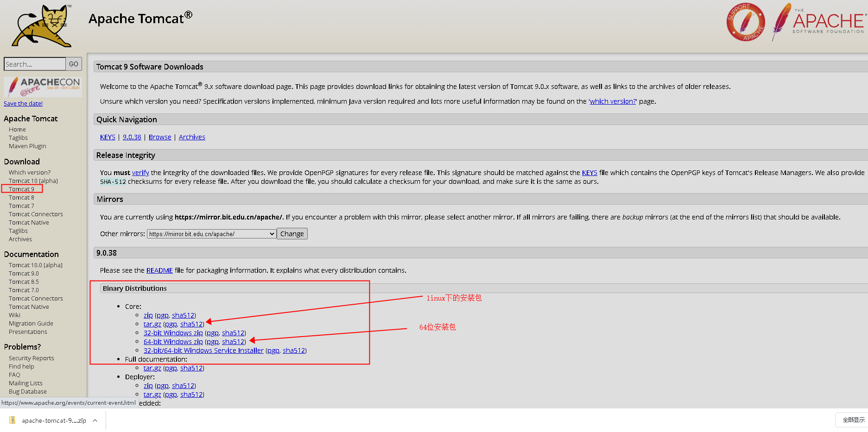Open FAQ sidebar link
The image size is (868, 432).
pos(14,375)
